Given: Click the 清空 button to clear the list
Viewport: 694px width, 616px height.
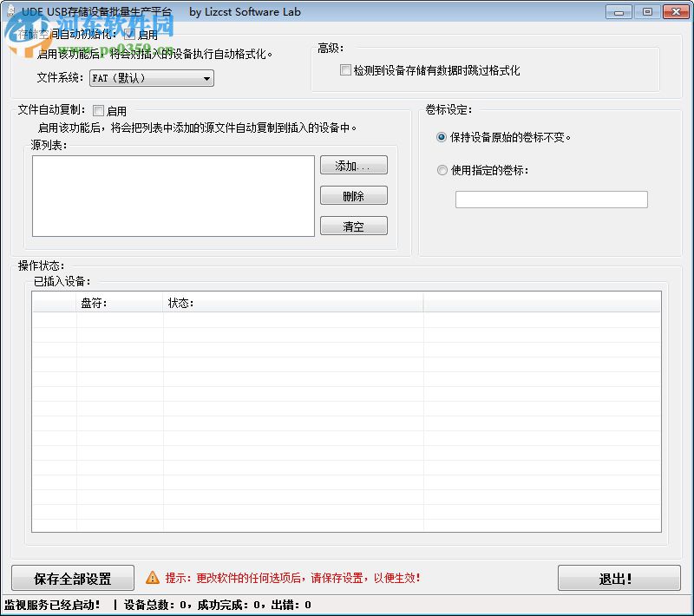Looking at the screenshot, I should point(353,226).
